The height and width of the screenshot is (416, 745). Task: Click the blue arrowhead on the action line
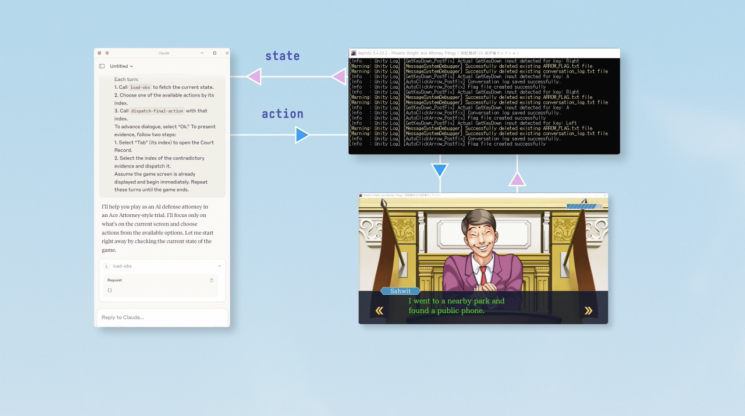pos(302,134)
